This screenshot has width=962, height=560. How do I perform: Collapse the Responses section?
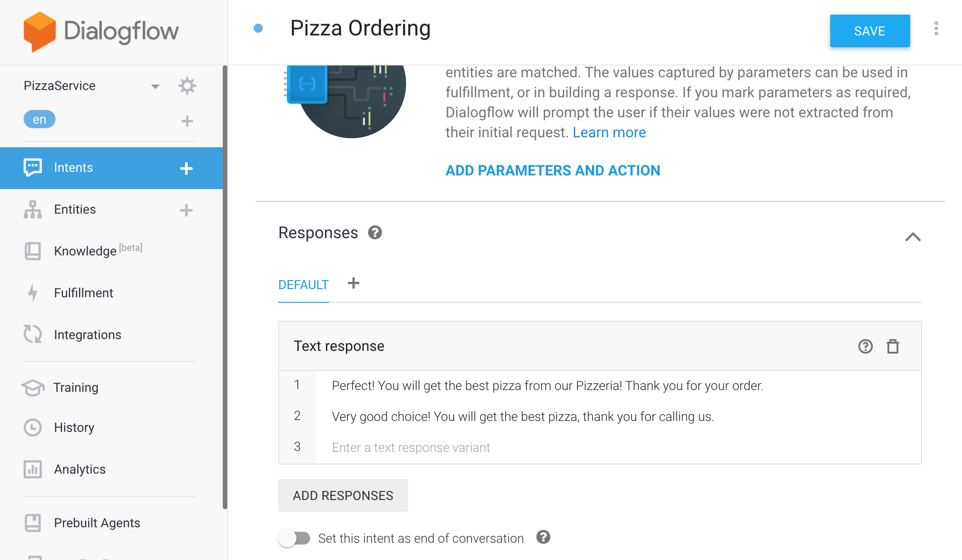pos(913,237)
